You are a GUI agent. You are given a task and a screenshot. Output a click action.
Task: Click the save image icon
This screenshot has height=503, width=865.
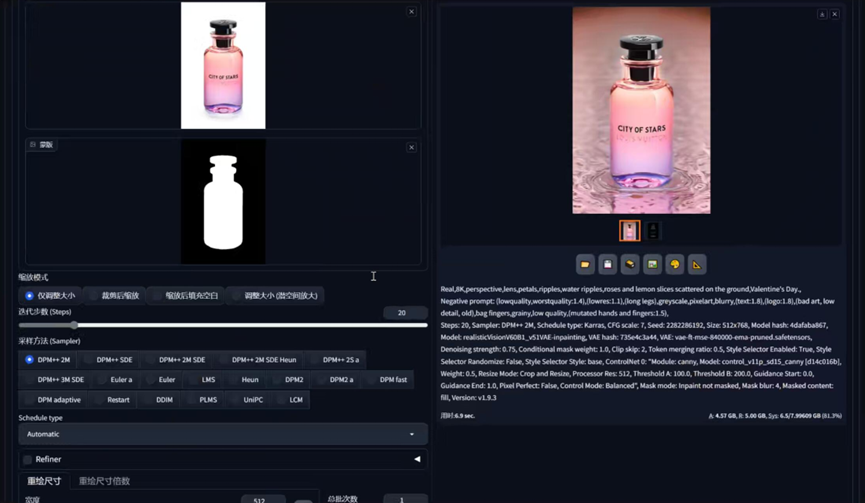click(607, 264)
